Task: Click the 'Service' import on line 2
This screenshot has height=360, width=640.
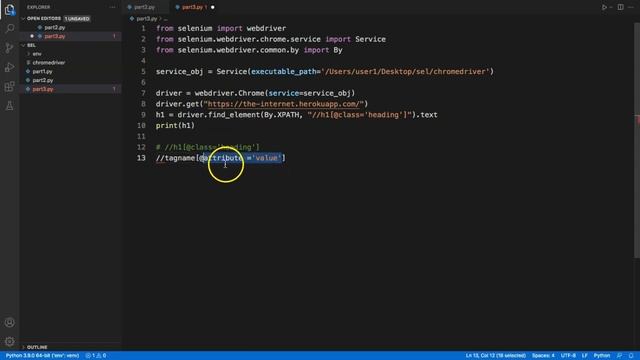Action: pyautogui.click(x=370, y=39)
